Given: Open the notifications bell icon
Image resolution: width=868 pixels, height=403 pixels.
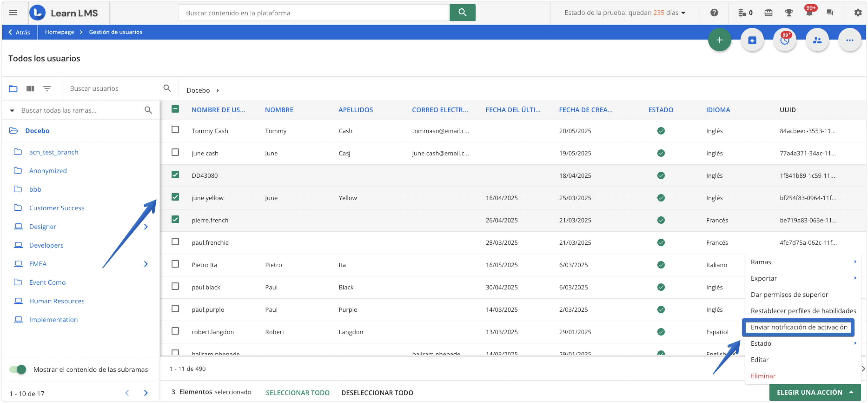Looking at the screenshot, I should coord(809,13).
